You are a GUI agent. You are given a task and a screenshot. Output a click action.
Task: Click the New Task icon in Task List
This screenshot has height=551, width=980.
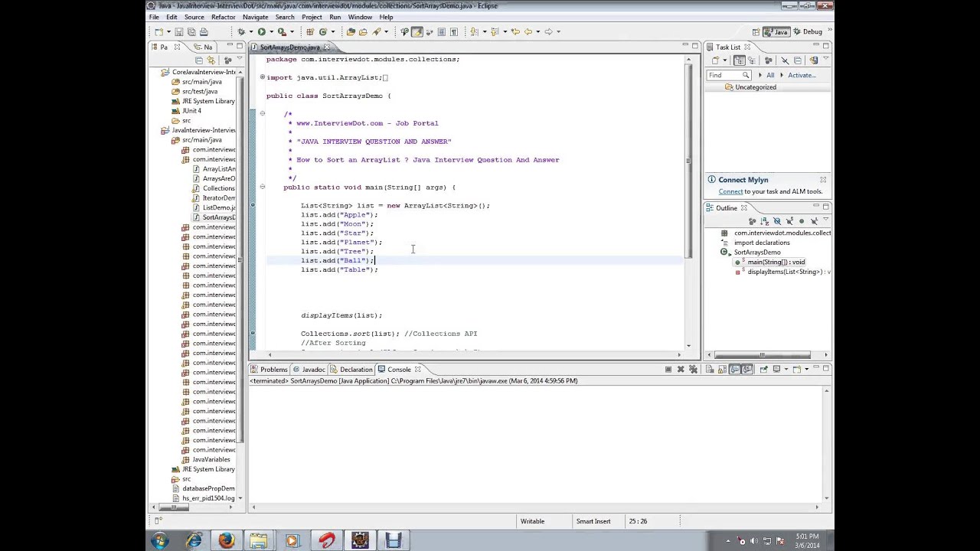(x=715, y=60)
